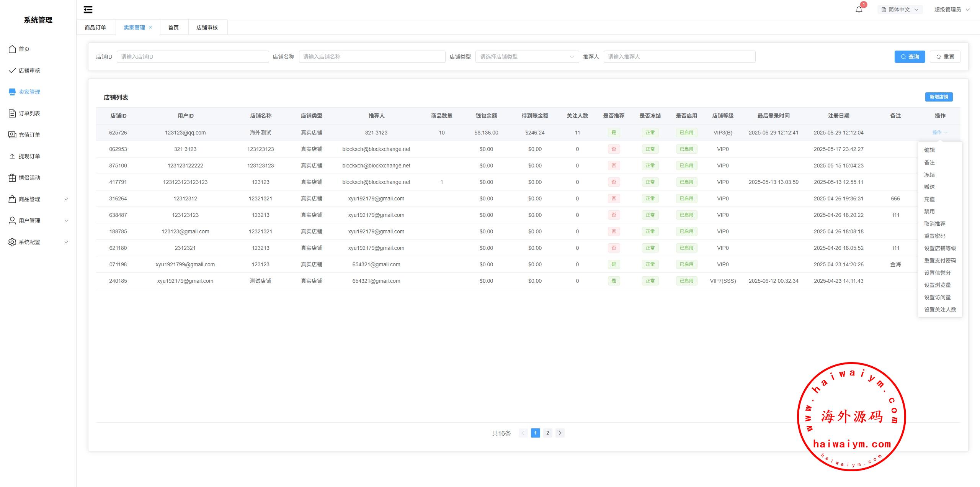Go to 情侣活动 in the sidebar
The image size is (980, 487).
pos(29,178)
